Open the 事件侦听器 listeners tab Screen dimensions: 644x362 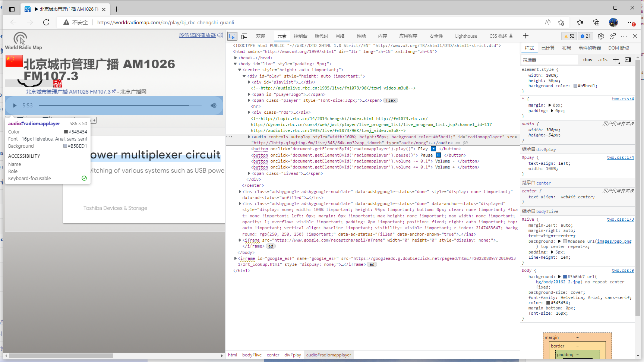[x=590, y=48]
